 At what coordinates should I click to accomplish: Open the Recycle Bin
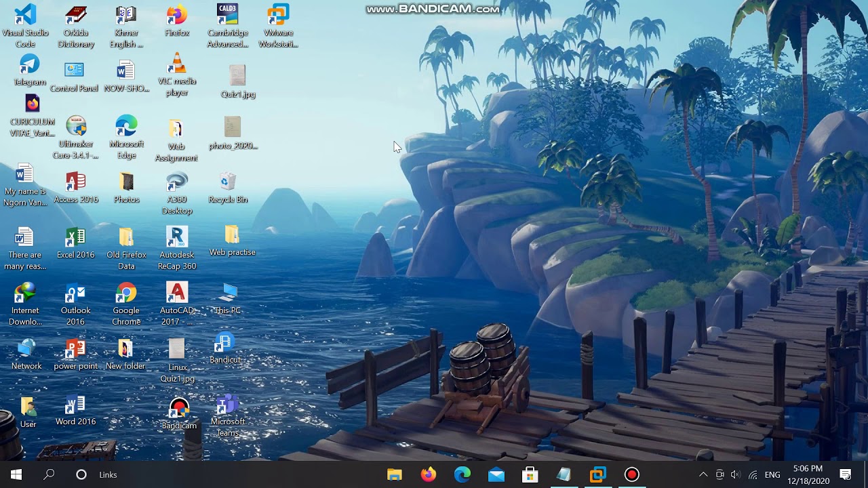click(228, 188)
